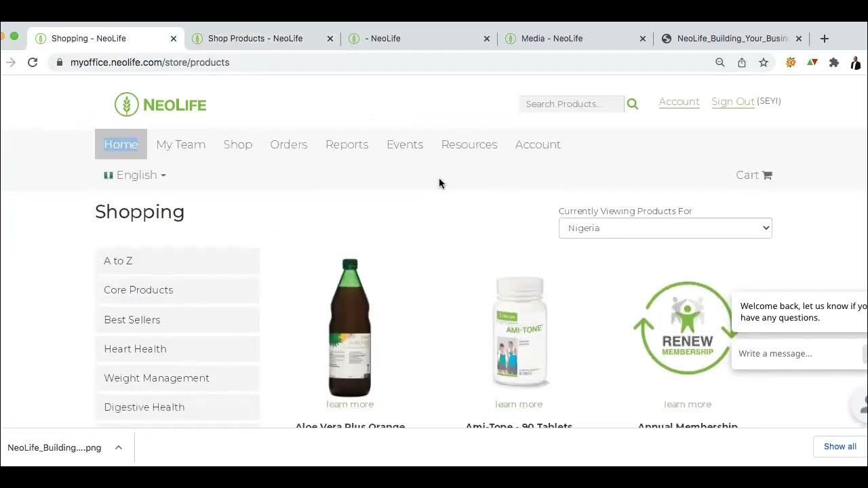Viewport: 868px width, 488px height.
Task: Select the Weight Management category
Action: coord(178,378)
